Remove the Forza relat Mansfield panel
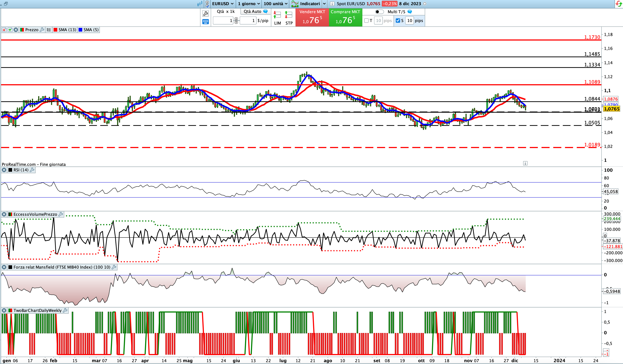Viewport: 623px width, 364px height. coord(4,267)
